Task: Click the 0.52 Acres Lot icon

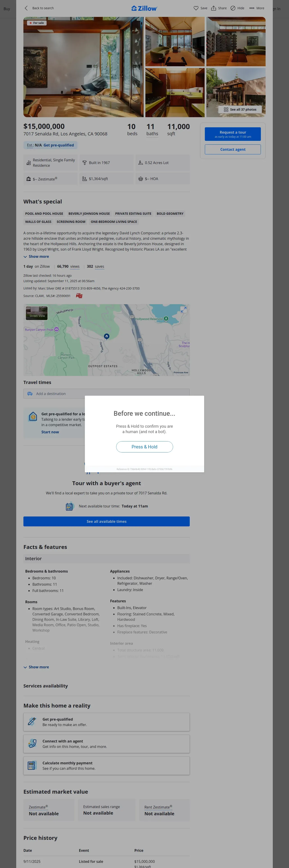Action: point(141,163)
